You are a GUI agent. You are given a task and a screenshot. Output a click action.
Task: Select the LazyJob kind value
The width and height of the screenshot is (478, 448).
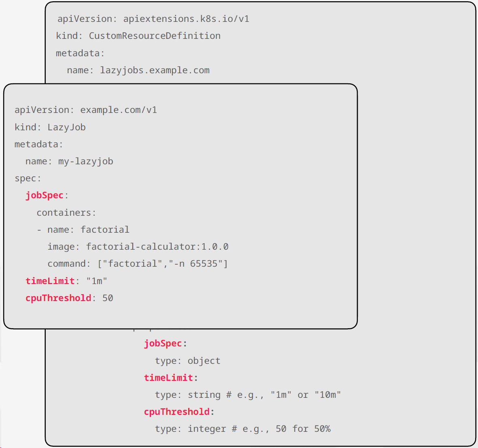[x=66, y=127]
